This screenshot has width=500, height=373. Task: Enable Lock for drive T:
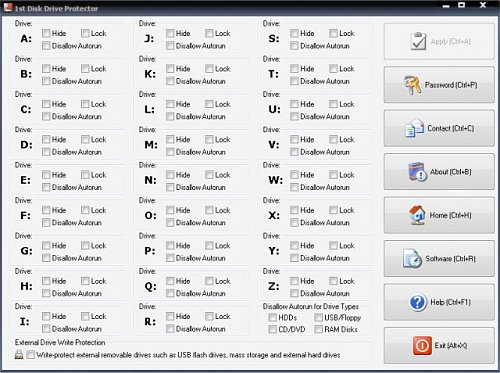click(x=333, y=69)
